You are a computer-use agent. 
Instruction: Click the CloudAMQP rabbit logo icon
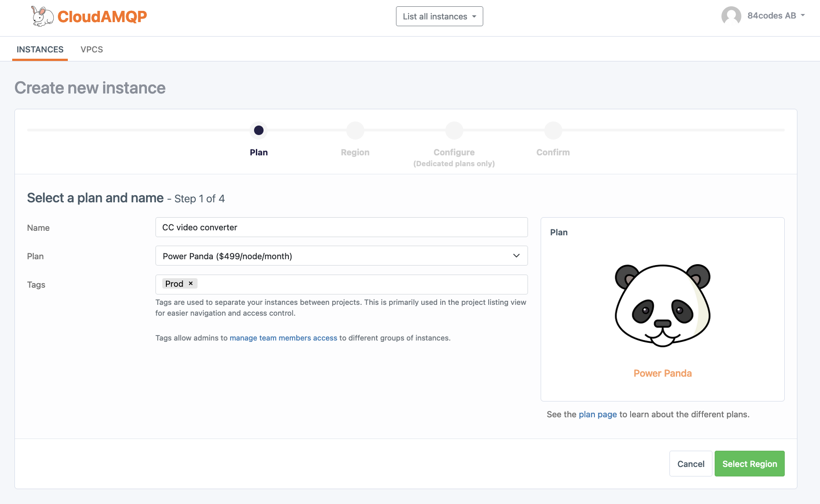pos(42,16)
